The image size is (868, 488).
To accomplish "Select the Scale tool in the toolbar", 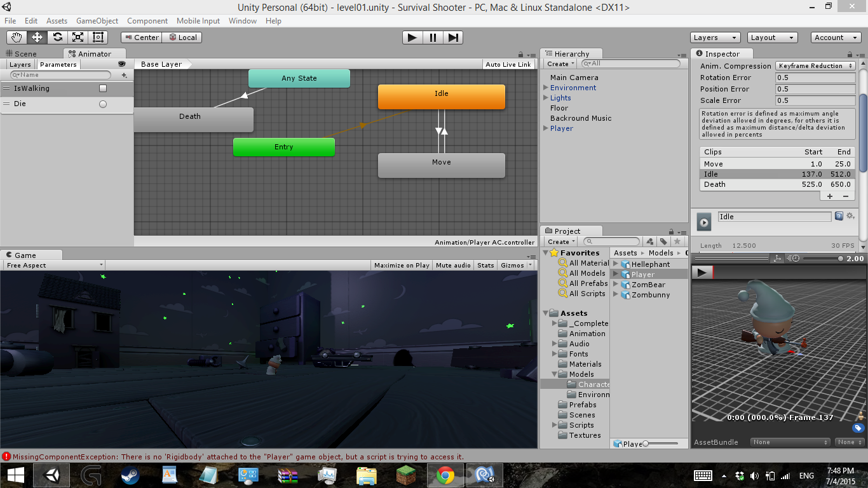I will point(78,37).
